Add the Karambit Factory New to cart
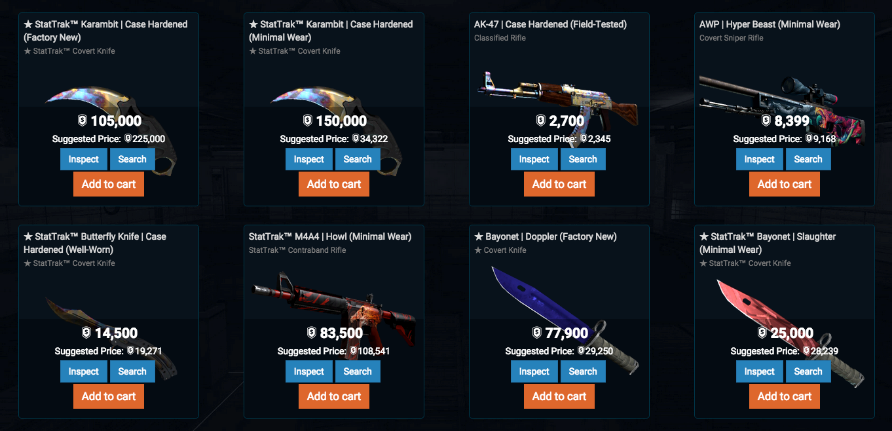The image size is (892, 431). (x=109, y=184)
